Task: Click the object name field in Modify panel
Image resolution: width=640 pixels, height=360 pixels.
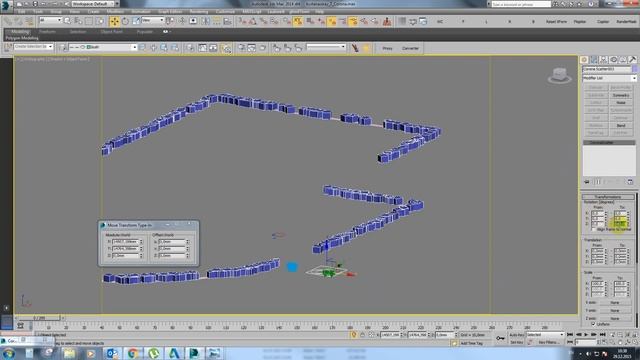Action: pyautogui.click(x=607, y=69)
